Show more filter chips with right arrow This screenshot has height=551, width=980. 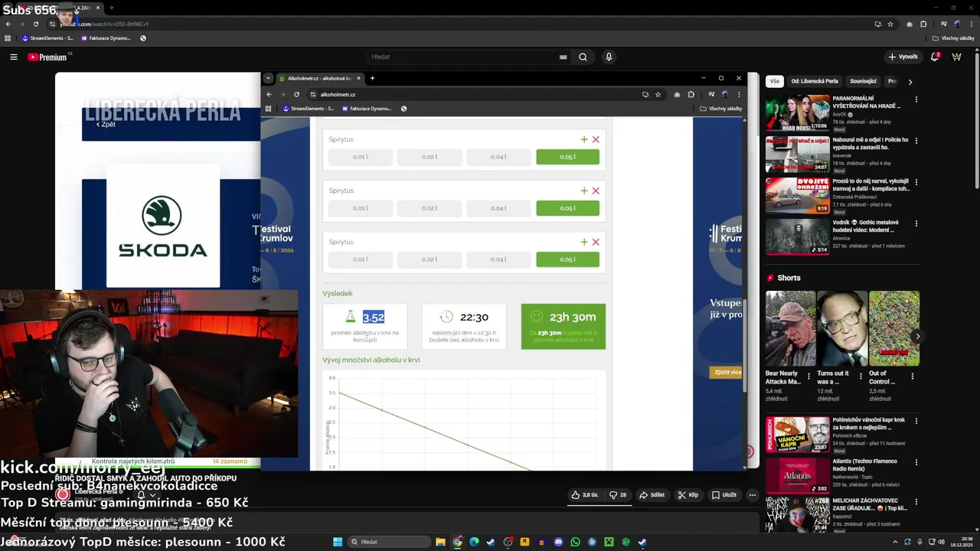[910, 81]
